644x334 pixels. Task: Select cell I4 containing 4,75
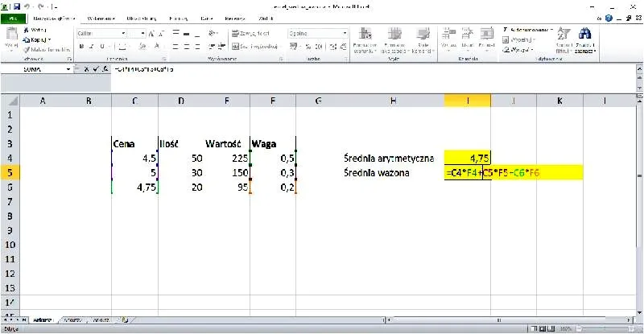(468, 158)
